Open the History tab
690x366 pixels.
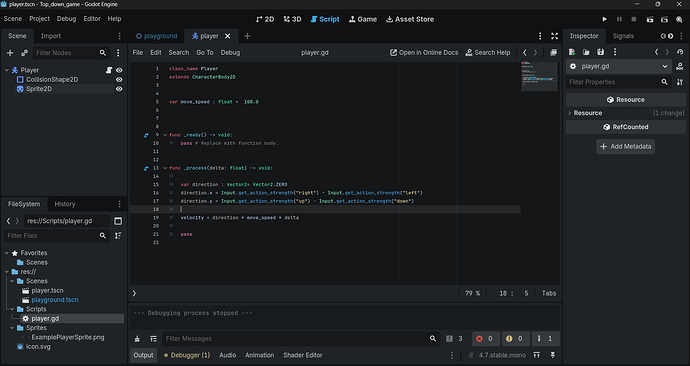[65, 204]
